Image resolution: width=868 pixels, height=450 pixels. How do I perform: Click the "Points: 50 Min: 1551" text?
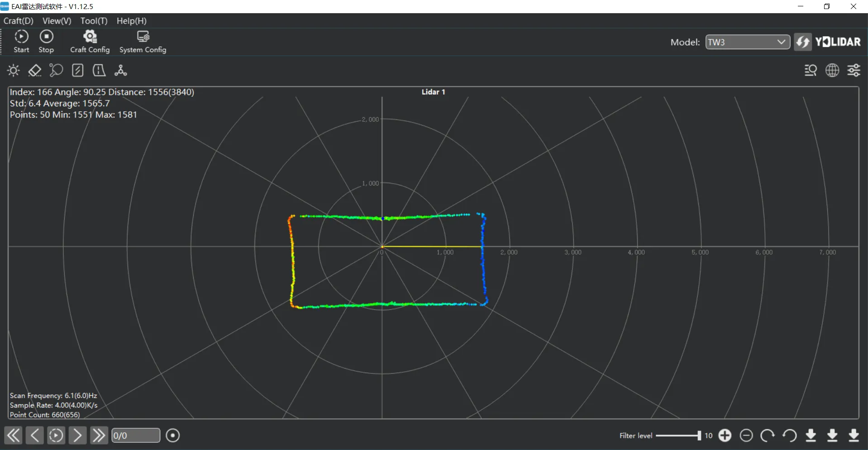coord(51,114)
